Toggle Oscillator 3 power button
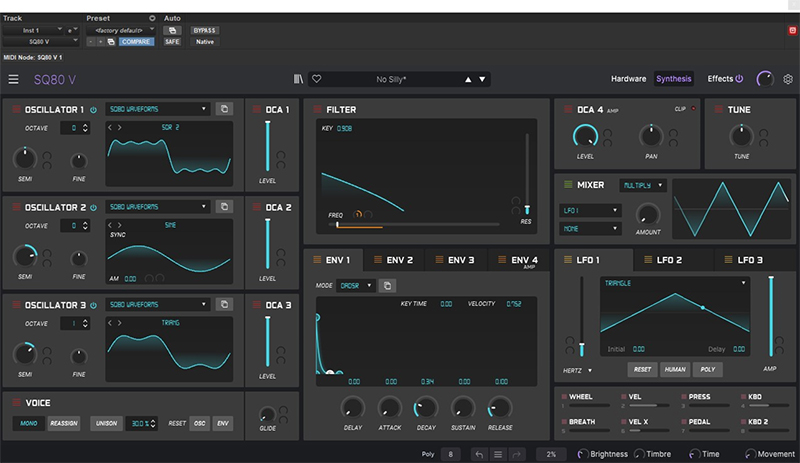 tap(93, 305)
